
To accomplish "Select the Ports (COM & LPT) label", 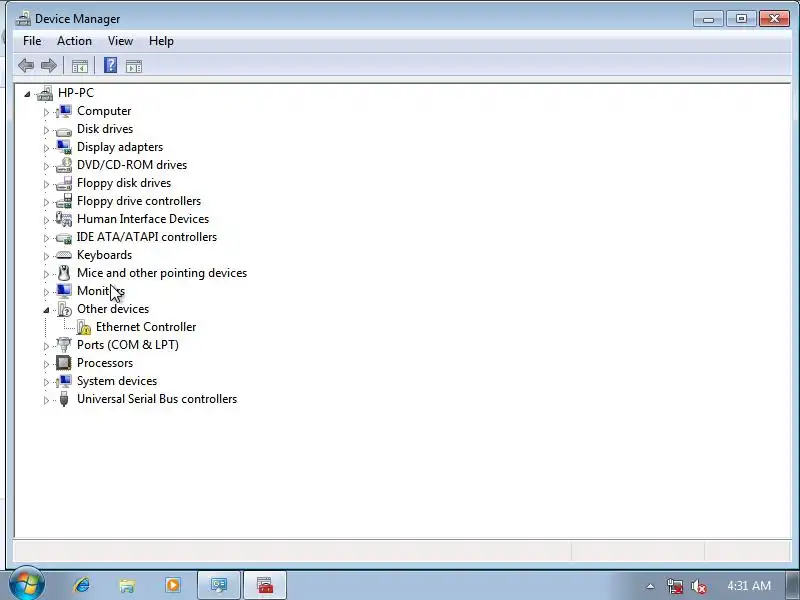I will [128, 345].
